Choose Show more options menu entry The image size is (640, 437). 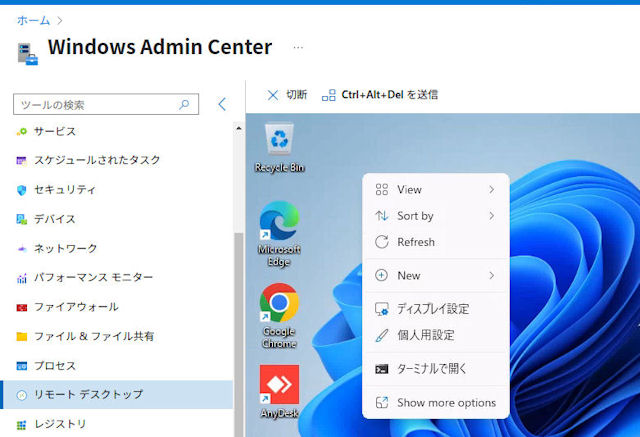point(436,403)
